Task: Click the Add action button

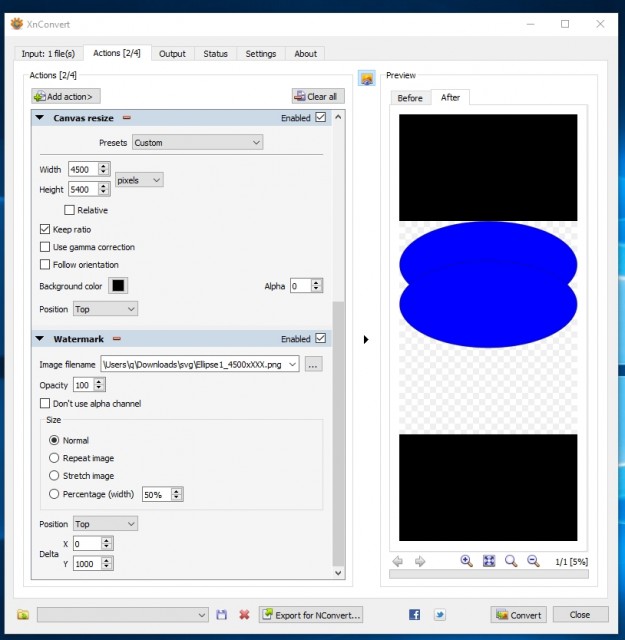Action: click(66, 96)
